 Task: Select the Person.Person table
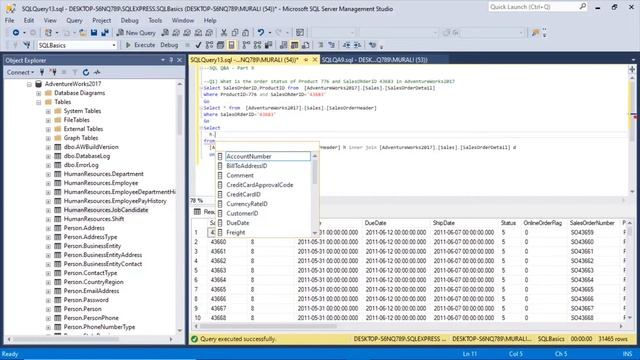[x=82, y=309]
